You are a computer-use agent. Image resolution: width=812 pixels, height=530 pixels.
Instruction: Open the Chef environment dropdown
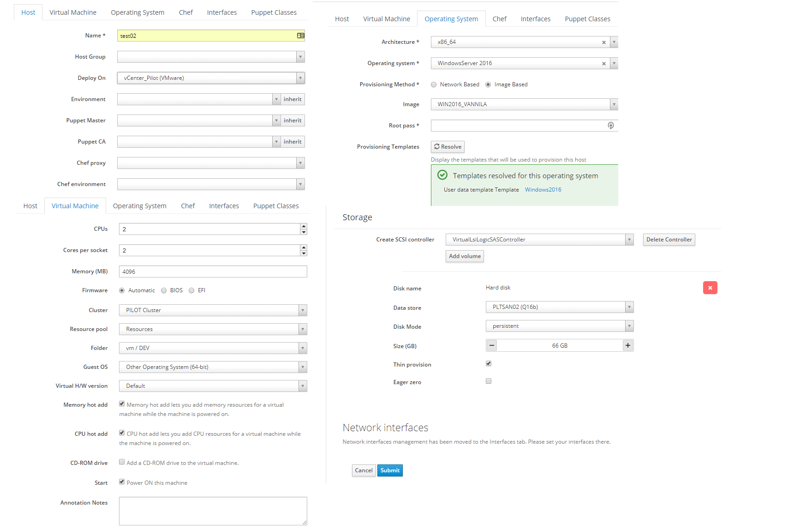click(x=211, y=184)
